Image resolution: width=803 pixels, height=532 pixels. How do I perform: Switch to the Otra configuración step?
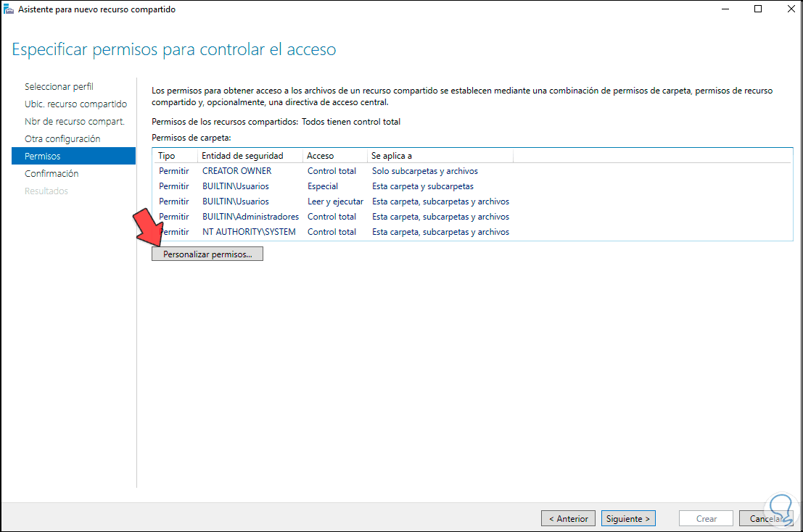62,138
